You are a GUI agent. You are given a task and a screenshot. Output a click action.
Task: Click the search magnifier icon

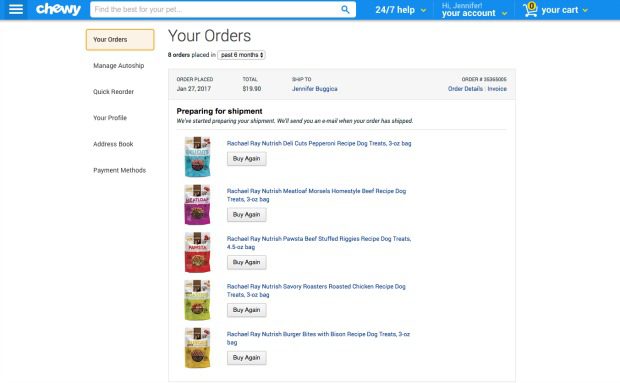[345, 9]
